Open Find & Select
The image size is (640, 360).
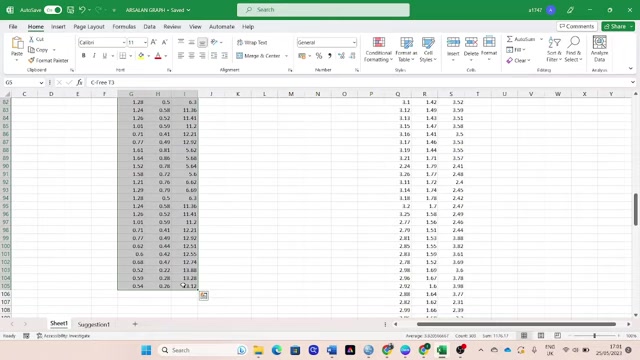click(573, 49)
